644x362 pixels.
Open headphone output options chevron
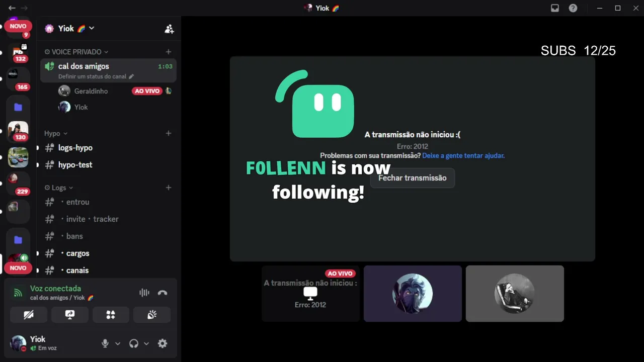click(146, 343)
